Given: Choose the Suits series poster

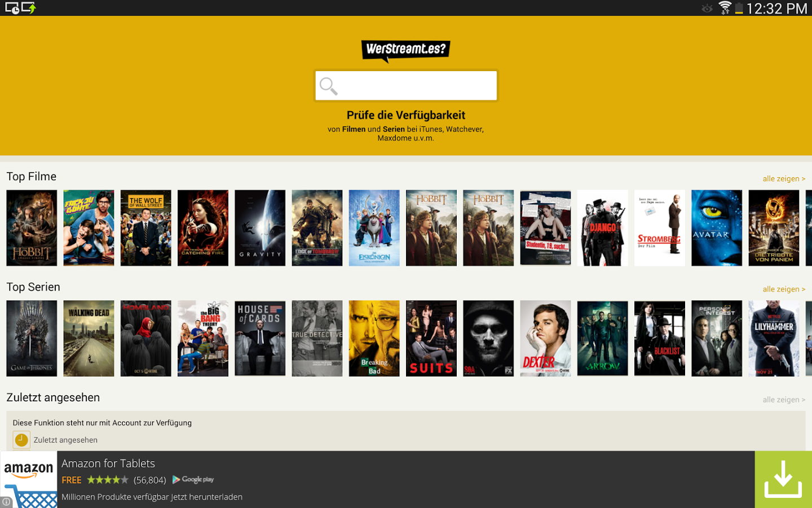Looking at the screenshot, I should 431,339.
